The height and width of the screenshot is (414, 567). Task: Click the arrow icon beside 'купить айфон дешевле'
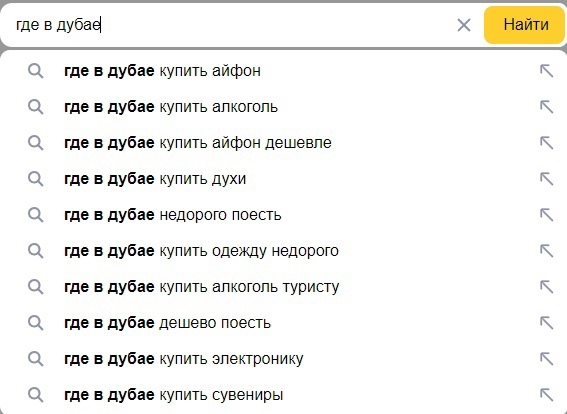pyautogui.click(x=546, y=143)
